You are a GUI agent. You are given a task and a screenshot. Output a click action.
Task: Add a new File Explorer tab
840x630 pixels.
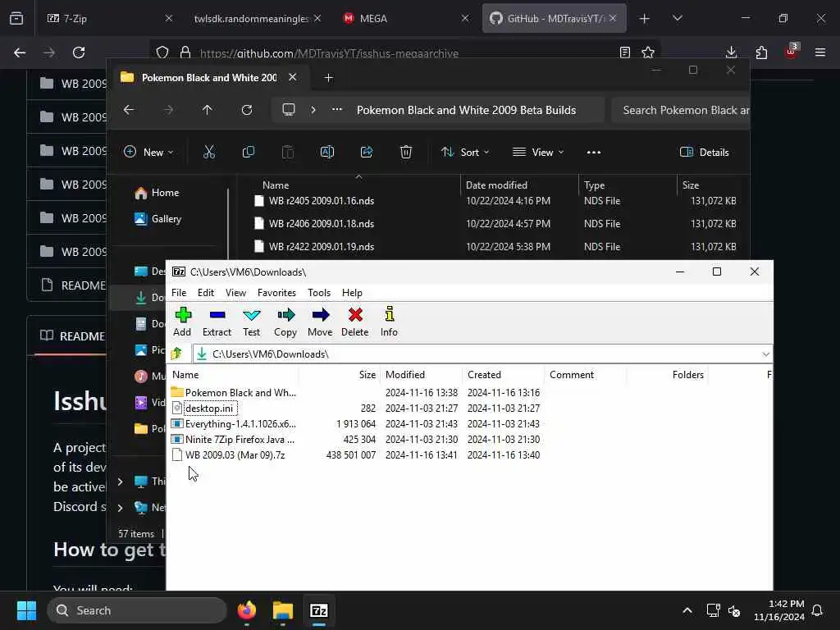tap(328, 78)
